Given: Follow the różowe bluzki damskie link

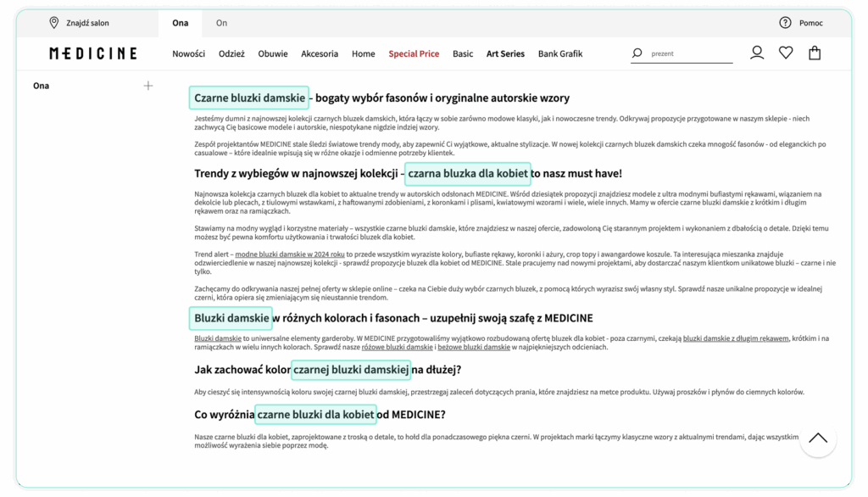Looking at the screenshot, I should pos(397,347).
